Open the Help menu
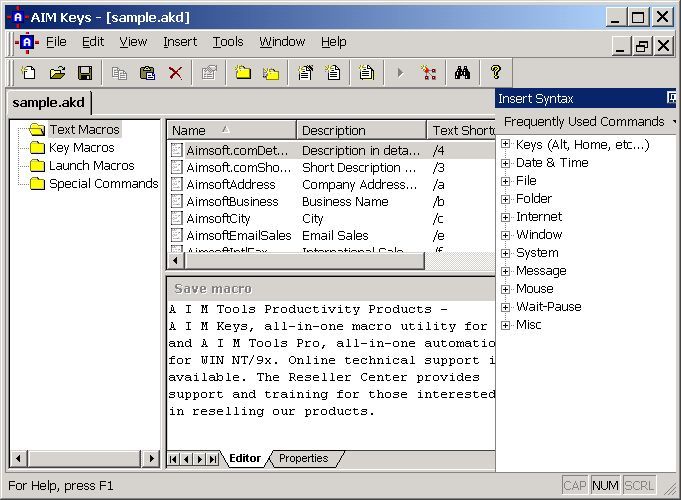The width and height of the screenshot is (681, 500). pyautogui.click(x=334, y=42)
